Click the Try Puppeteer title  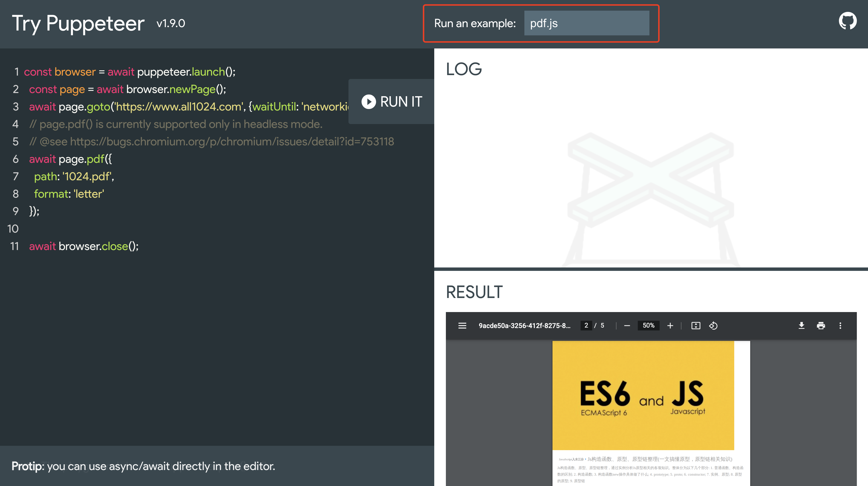click(78, 24)
